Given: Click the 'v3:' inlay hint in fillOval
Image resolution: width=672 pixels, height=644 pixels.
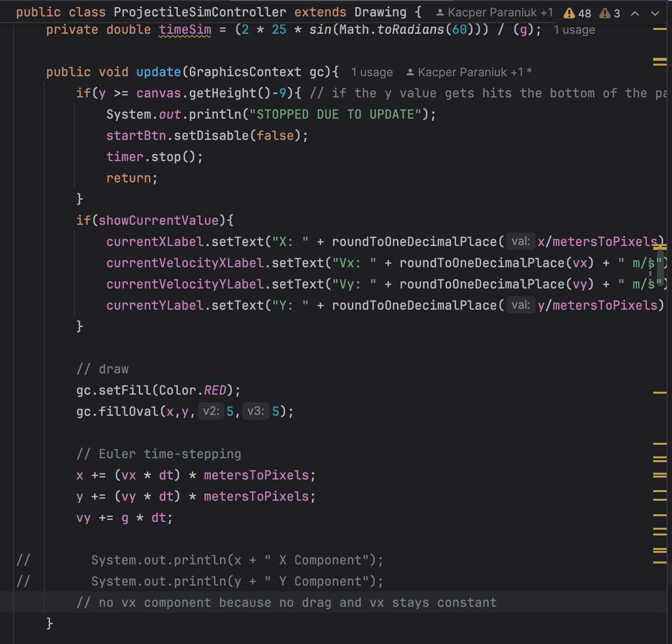Looking at the screenshot, I should coord(255,411).
